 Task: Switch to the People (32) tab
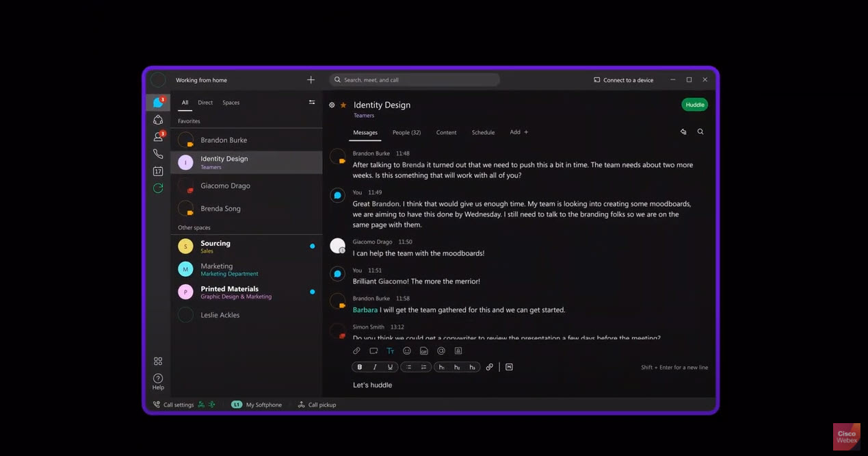pyautogui.click(x=406, y=132)
